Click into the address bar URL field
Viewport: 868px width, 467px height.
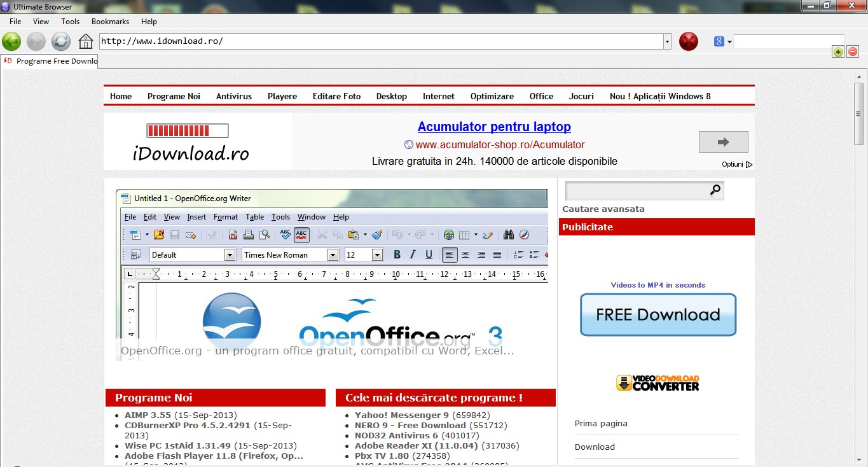(381, 41)
